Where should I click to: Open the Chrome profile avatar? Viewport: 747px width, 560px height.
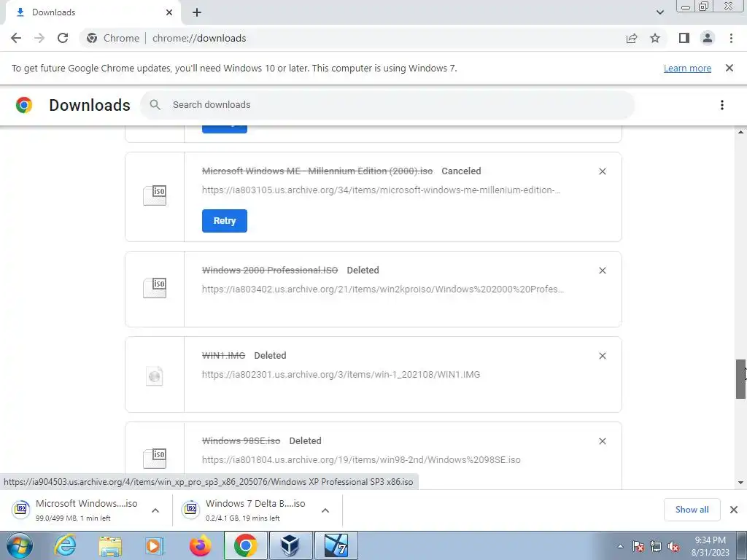tap(708, 38)
